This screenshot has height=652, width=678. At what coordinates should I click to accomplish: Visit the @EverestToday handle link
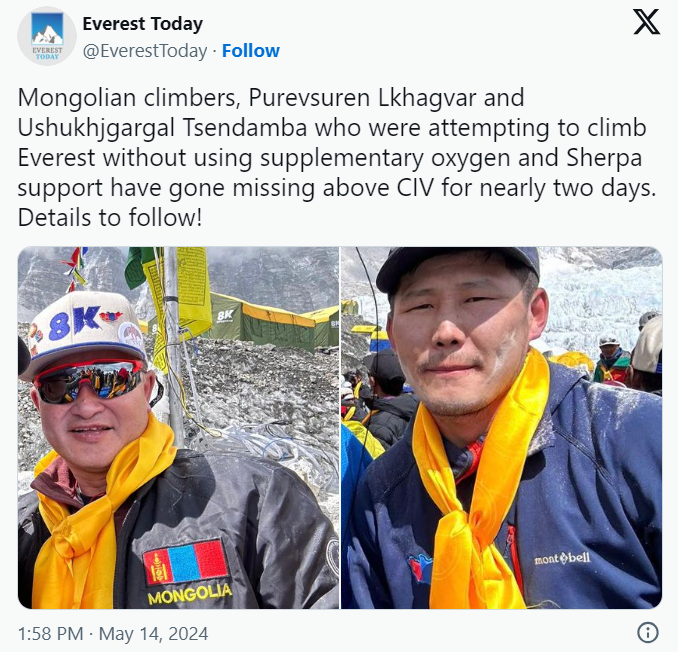click(145, 51)
